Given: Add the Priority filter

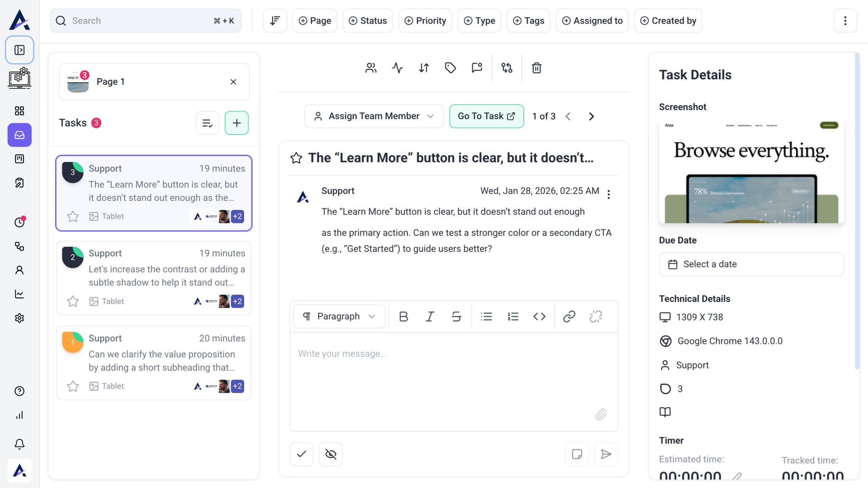Looking at the screenshot, I should point(425,21).
